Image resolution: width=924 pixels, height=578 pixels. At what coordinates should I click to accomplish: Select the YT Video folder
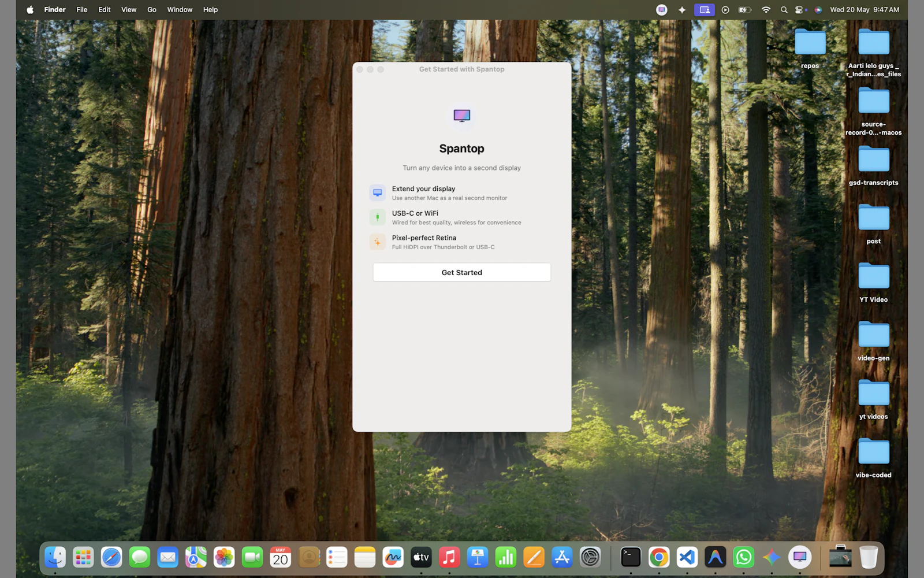873,276
